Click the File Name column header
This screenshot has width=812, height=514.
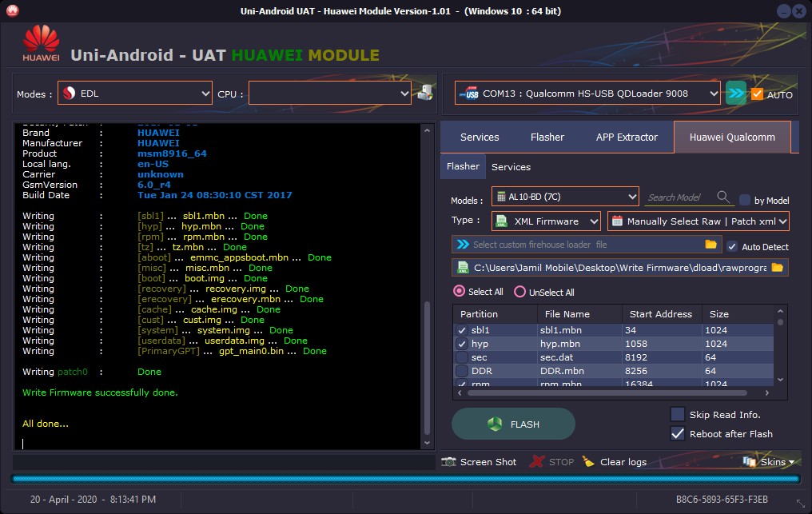tap(579, 314)
